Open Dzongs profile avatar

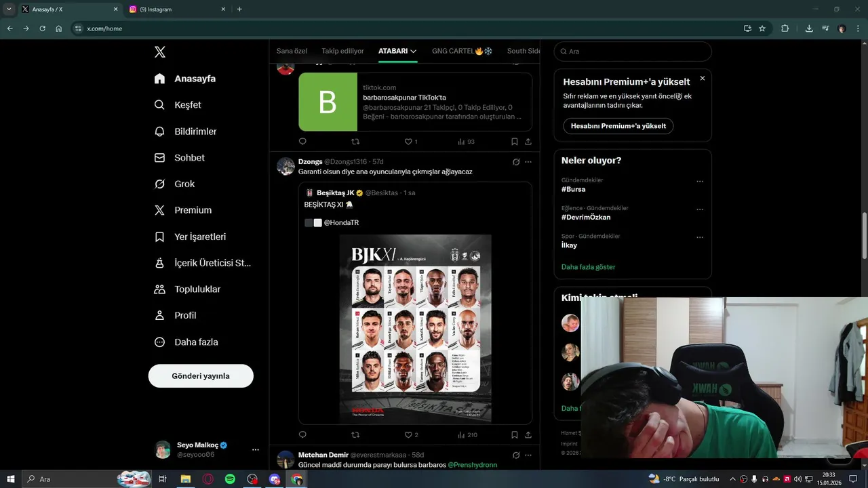[x=285, y=166]
